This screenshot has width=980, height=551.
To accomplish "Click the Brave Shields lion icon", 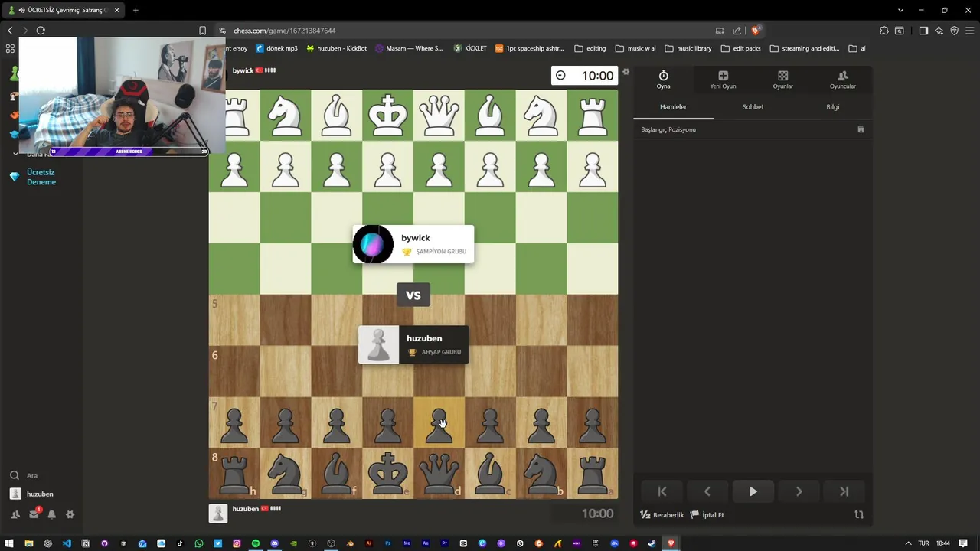I will (756, 31).
